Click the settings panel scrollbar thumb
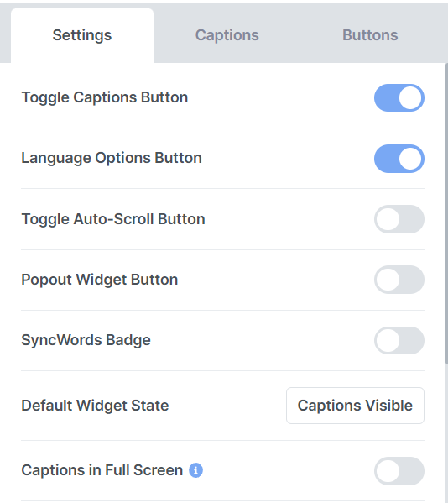The height and width of the screenshot is (503, 448). [x=446, y=213]
